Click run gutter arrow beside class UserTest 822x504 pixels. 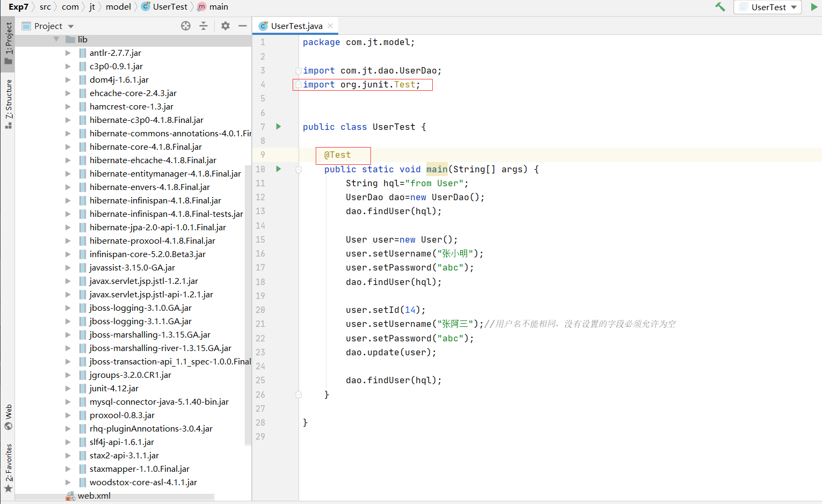[x=279, y=127]
